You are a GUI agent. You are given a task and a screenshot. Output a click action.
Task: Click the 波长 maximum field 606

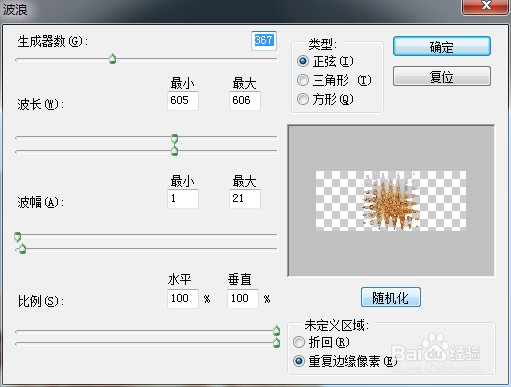[x=245, y=100]
